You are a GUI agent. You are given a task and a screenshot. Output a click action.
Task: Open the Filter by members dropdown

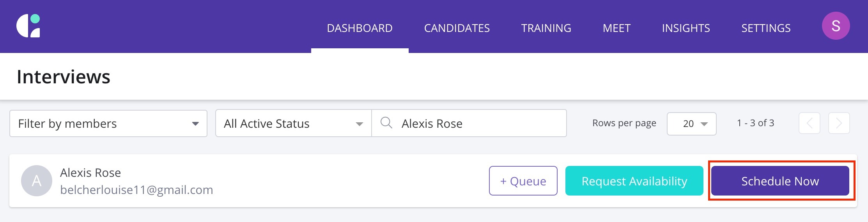(x=108, y=123)
